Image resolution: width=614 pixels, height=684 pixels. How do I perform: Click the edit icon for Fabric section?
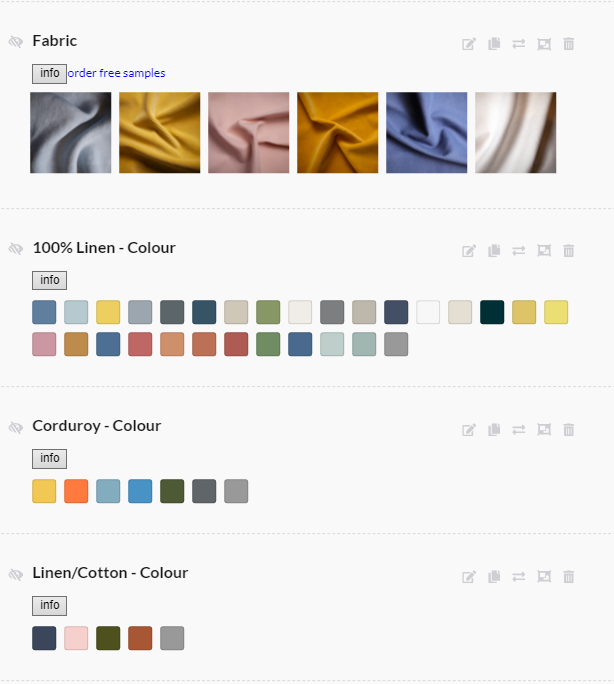point(469,44)
